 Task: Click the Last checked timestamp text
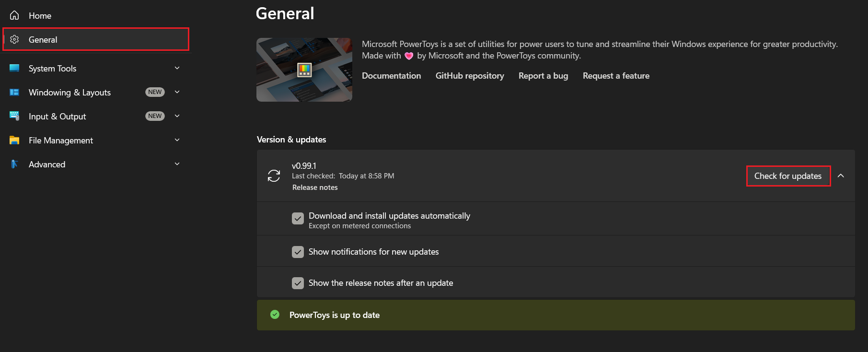click(x=343, y=176)
